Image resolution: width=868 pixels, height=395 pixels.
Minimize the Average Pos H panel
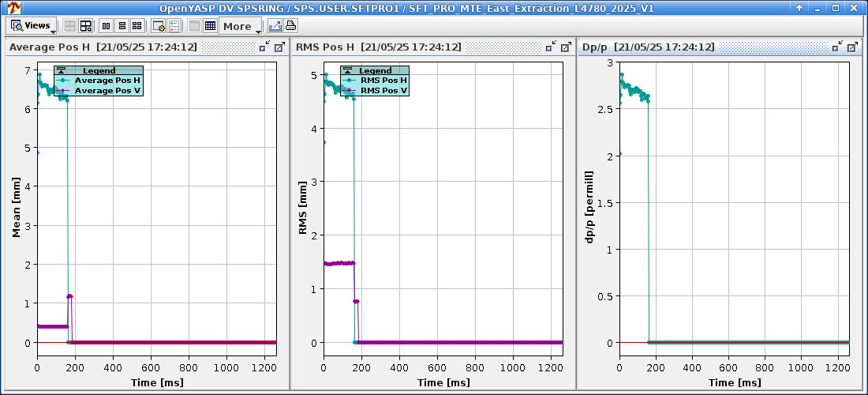tap(264, 47)
